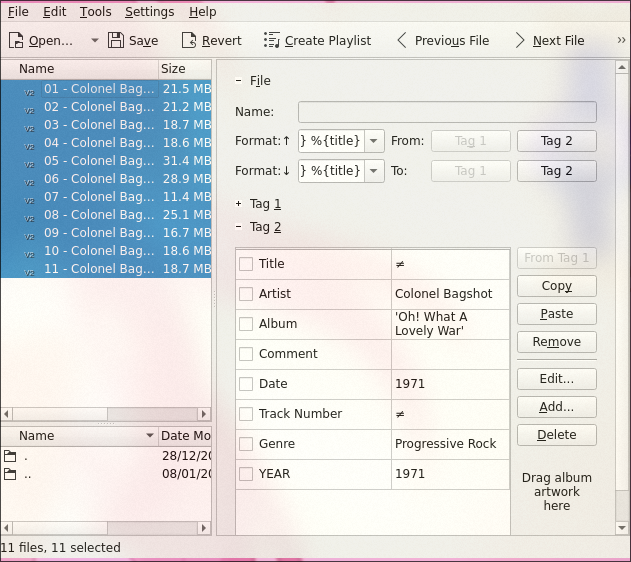Tick the Genre checkbox

(x=246, y=444)
